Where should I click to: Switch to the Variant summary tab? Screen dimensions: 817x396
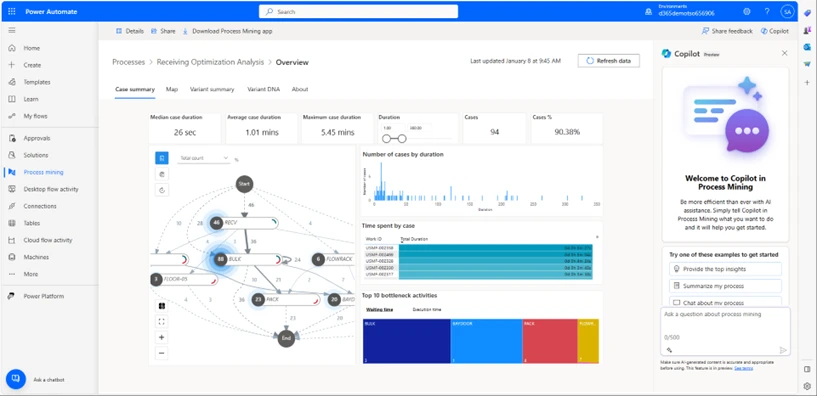pyautogui.click(x=212, y=89)
